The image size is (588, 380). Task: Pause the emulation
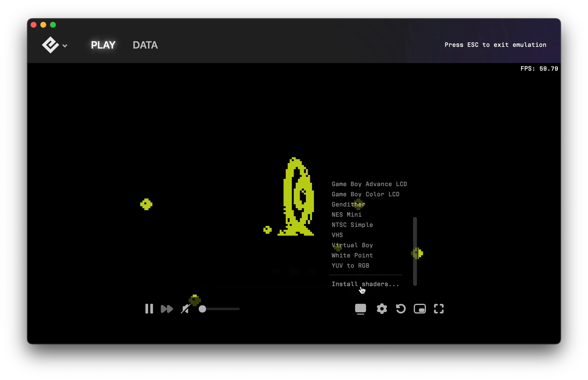tap(149, 309)
